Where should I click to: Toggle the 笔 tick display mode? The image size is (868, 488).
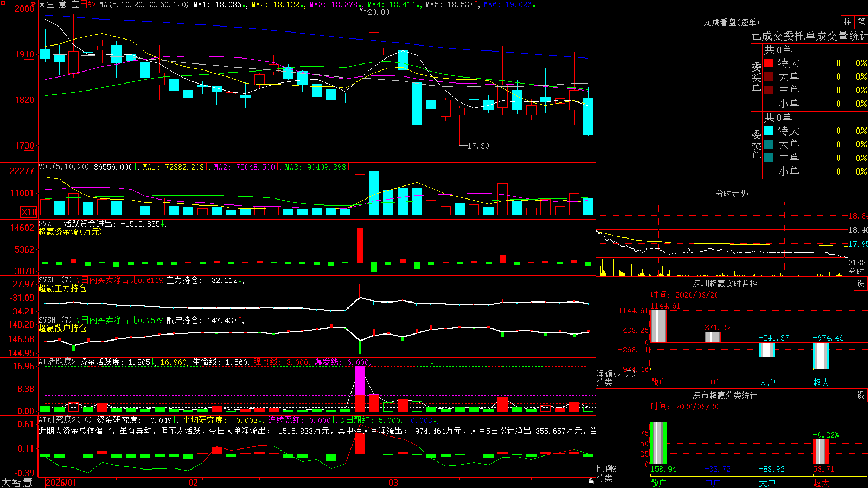point(861,22)
